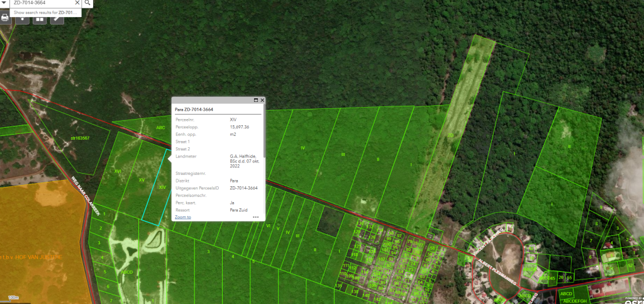Viewport: 644px width, 304px height.
Task: Click the second toolbar button beside Print
Action: click(23, 18)
